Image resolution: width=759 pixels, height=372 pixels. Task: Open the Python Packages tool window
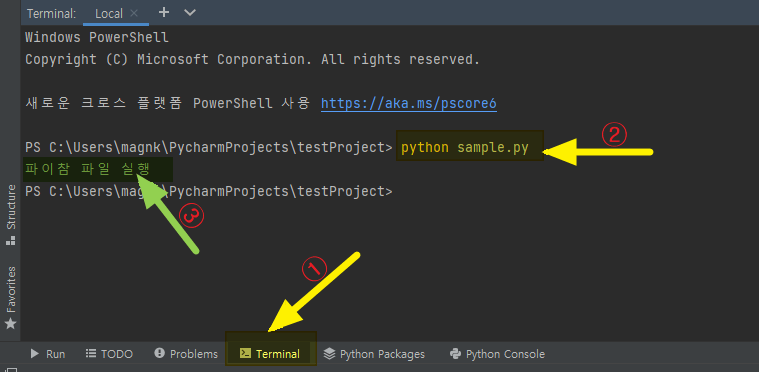pyautogui.click(x=374, y=354)
